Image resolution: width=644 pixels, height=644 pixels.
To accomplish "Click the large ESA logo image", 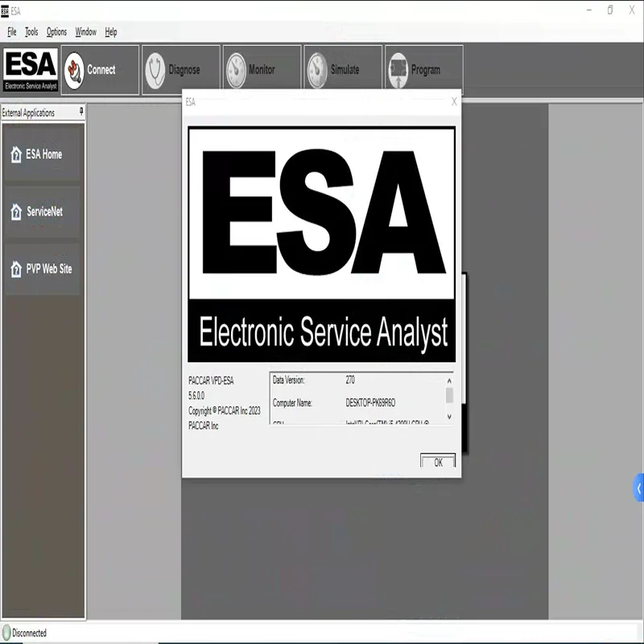I will point(321,245).
